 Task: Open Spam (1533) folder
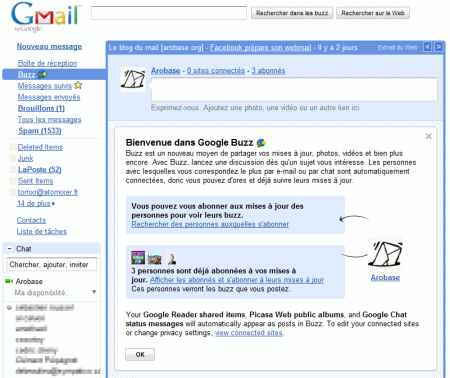40,131
